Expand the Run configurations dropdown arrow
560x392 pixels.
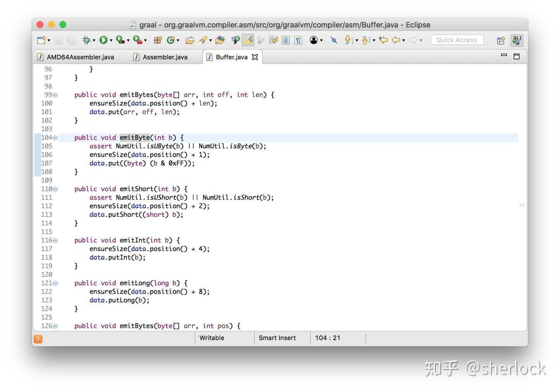111,40
